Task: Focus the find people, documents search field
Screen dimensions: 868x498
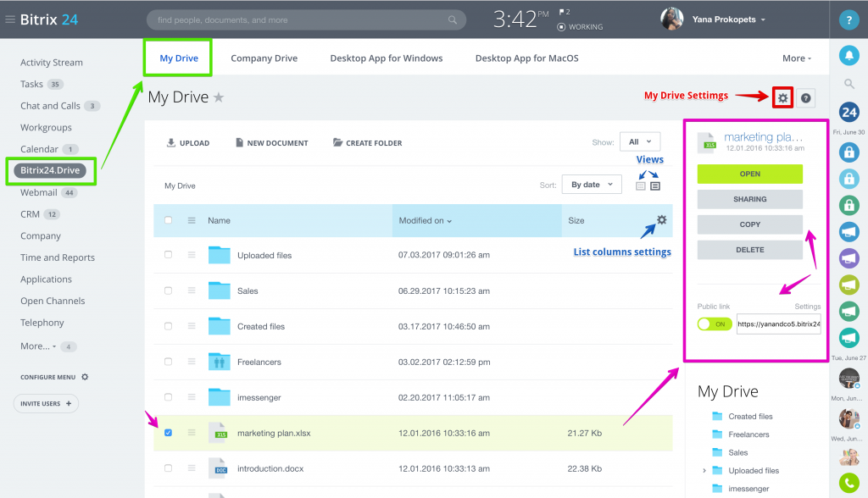Action: coord(306,20)
